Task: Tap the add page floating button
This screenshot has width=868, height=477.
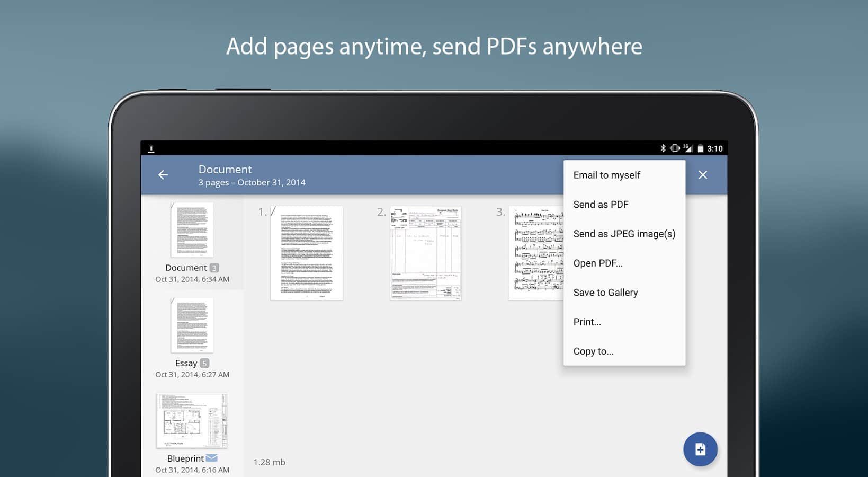Action: click(x=700, y=449)
